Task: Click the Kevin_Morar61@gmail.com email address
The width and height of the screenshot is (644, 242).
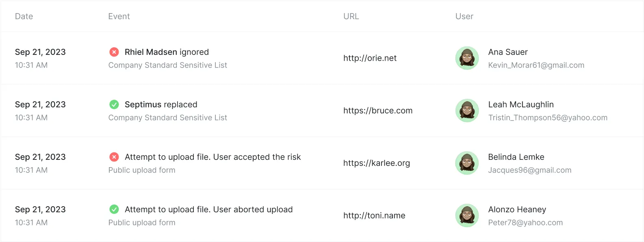Action: click(x=536, y=65)
